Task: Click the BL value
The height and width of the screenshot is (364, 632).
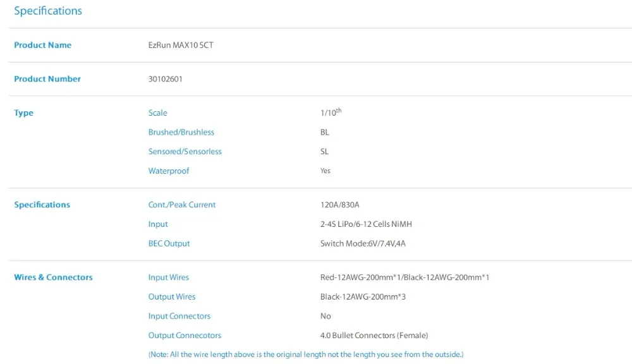Action: point(325,132)
